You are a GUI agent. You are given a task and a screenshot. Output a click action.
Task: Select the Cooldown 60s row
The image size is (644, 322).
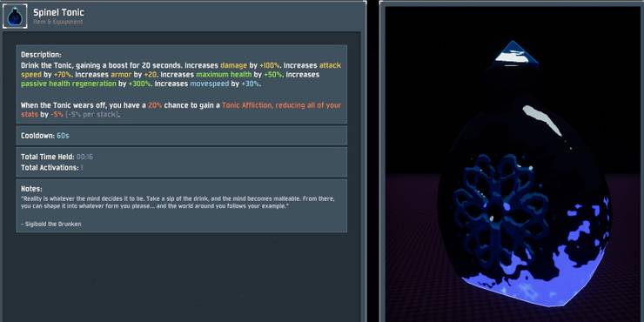[x=182, y=136]
